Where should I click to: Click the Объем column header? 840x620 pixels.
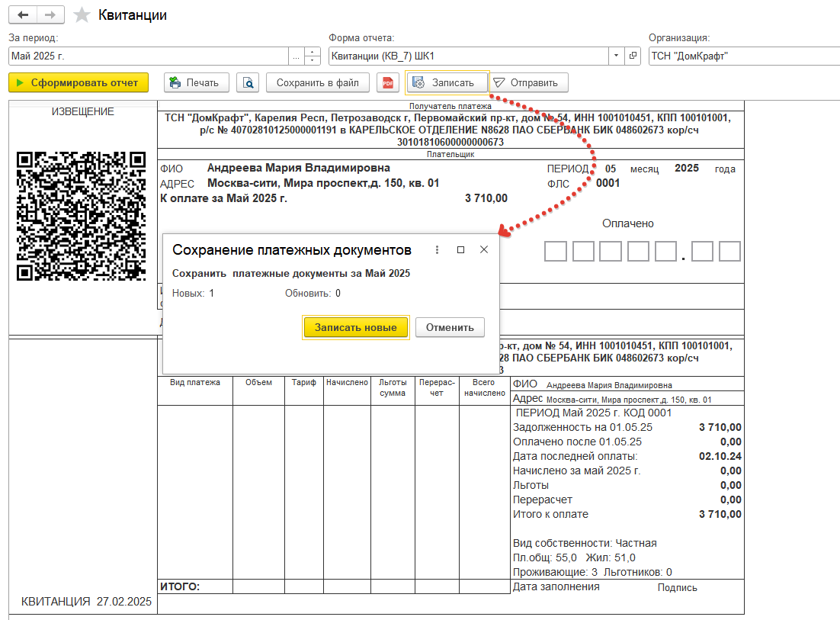tap(258, 382)
